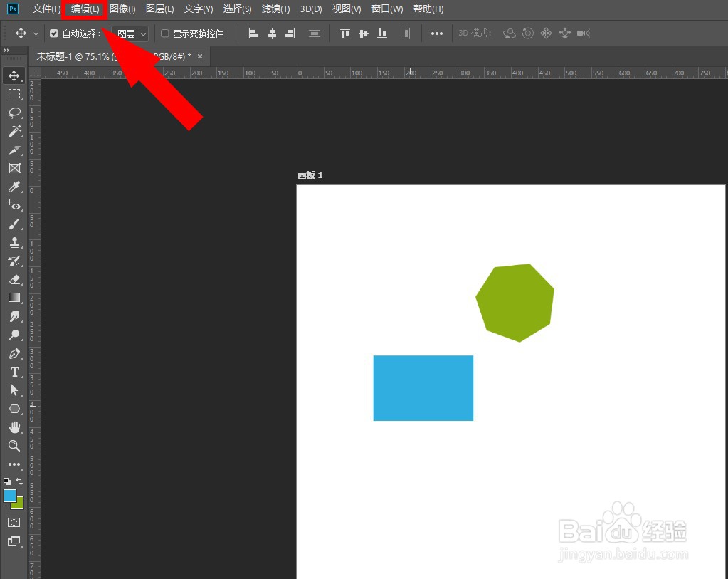Select the History Brush tool

pyautogui.click(x=14, y=261)
